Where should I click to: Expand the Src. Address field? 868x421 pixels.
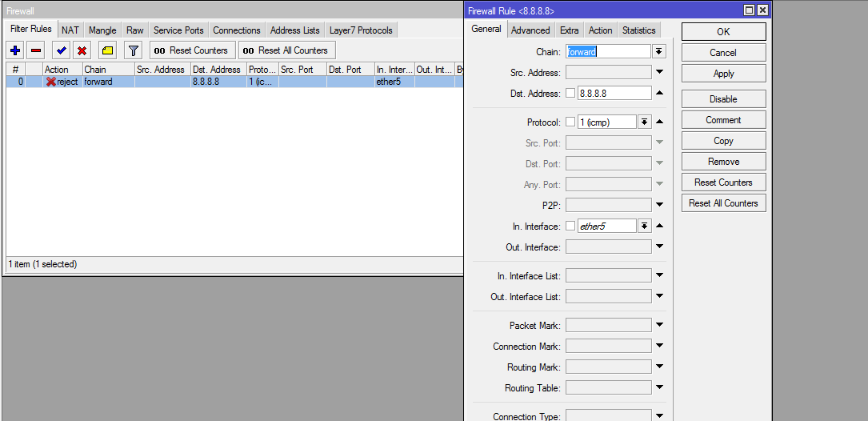pyautogui.click(x=659, y=72)
